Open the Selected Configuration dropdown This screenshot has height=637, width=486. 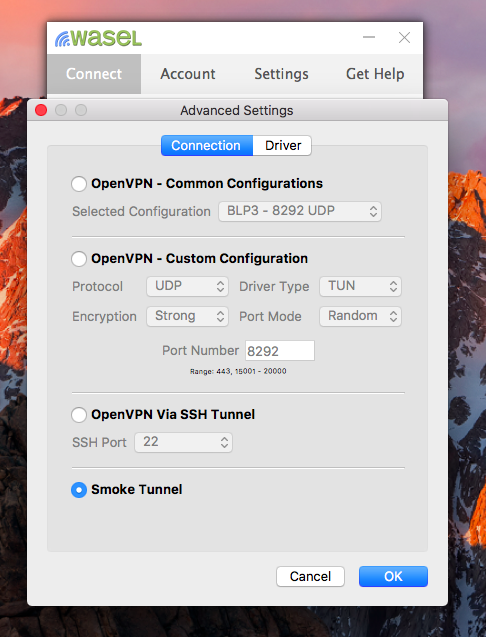click(300, 211)
